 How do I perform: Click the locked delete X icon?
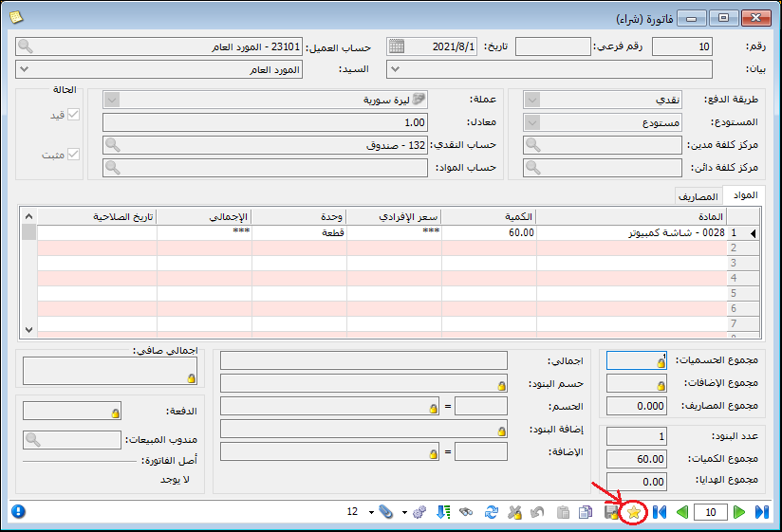[x=514, y=512]
